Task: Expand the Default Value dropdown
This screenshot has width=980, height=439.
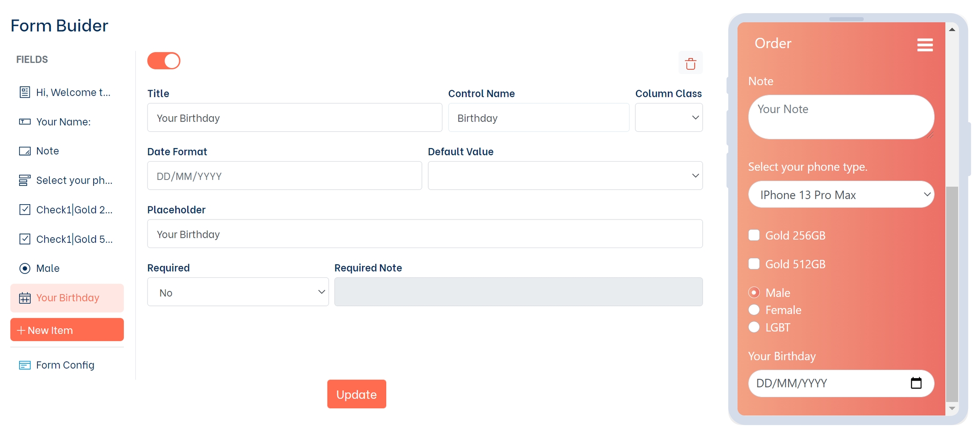Action: click(565, 176)
